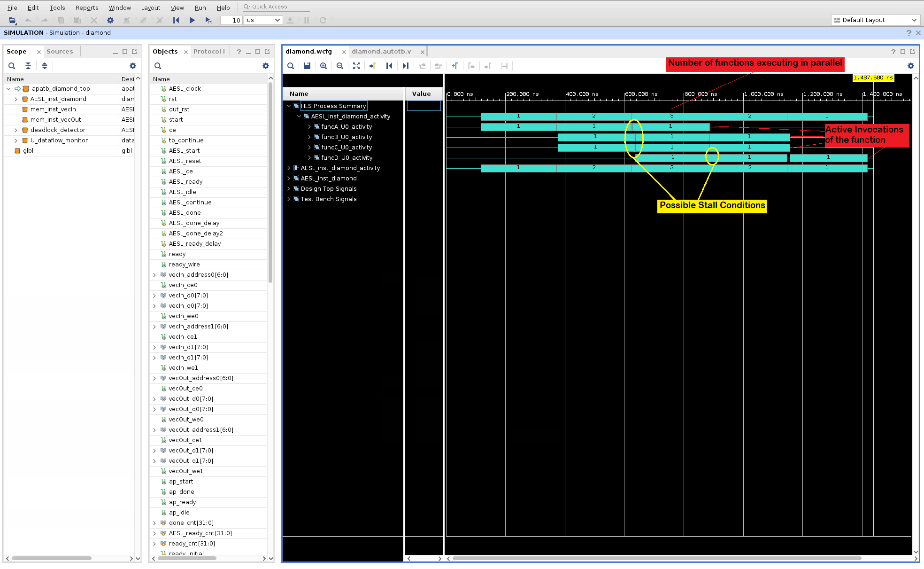
Task: Open the time unit dropdown showing us
Action: point(263,20)
